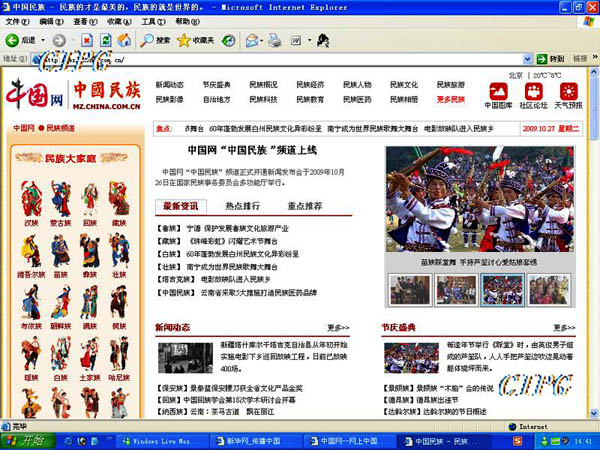Open the 收藏 menu
The width and height of the screenshot is (600, 450).
pos(119,22)
